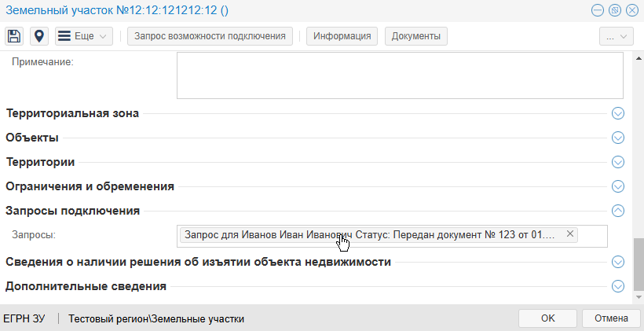
Task: Remove the Запрос для Иванов tag with X
Action: 569,234
